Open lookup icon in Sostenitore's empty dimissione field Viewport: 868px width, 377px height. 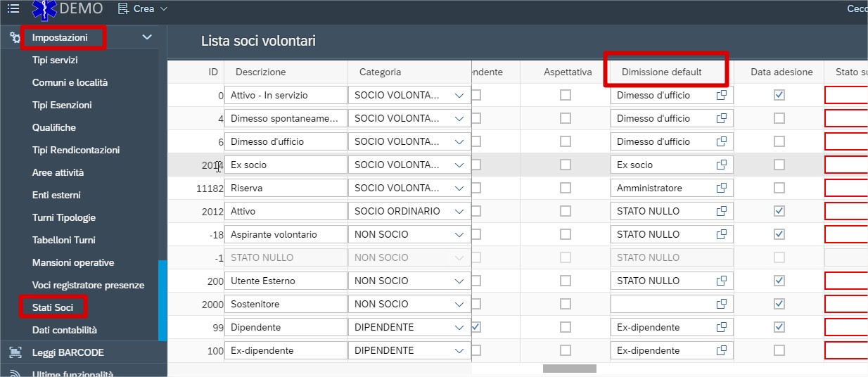point(721,304)
